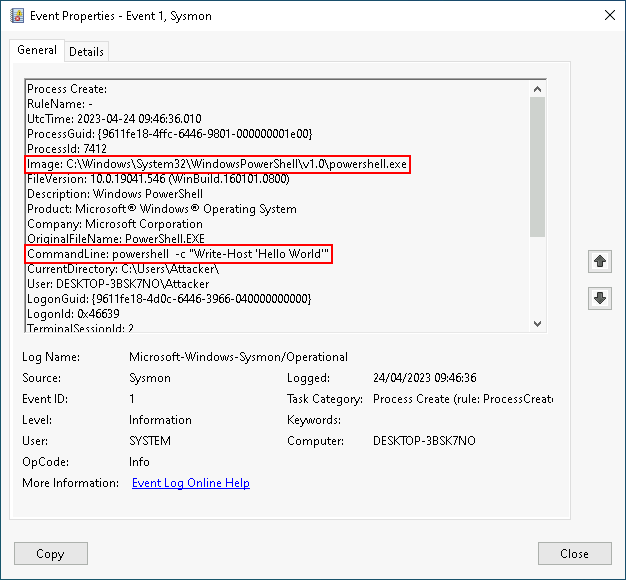The image size is (626, 580).
Task: Go to next event with down arrow
Action: 600,299
